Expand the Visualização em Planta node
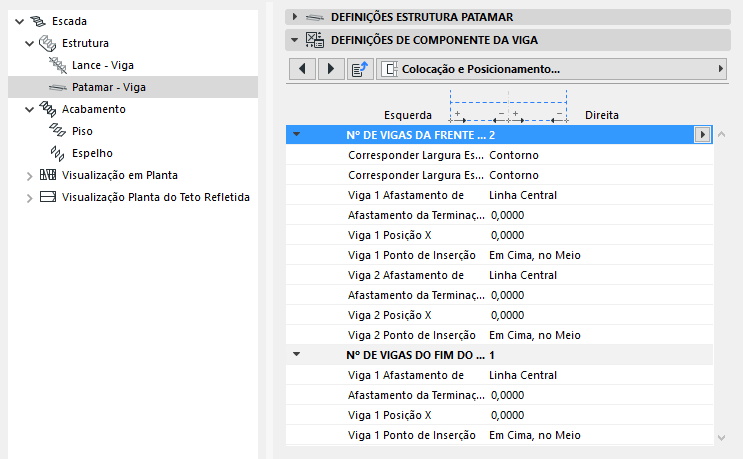This screenshot has width=743, height=459. pos(29,176)
